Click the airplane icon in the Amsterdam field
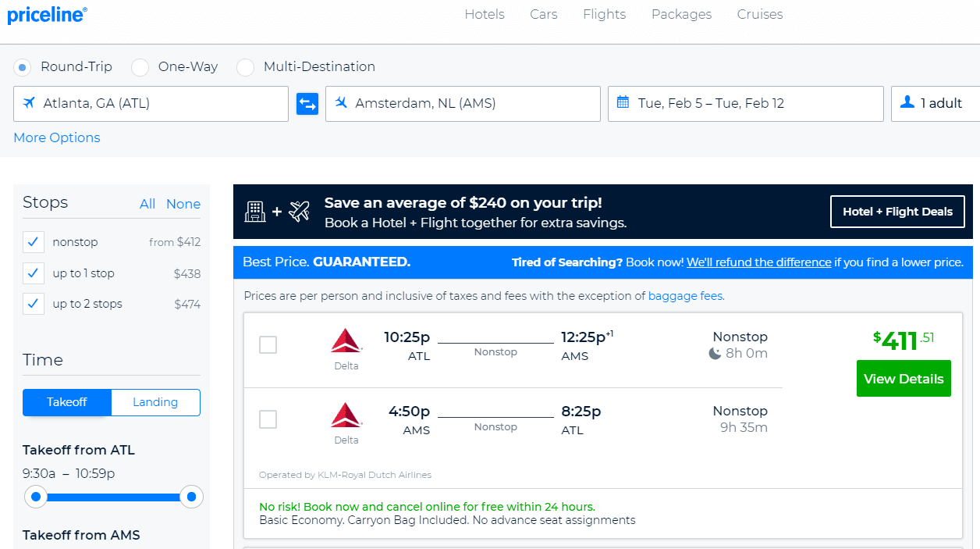 click(341, 103)
